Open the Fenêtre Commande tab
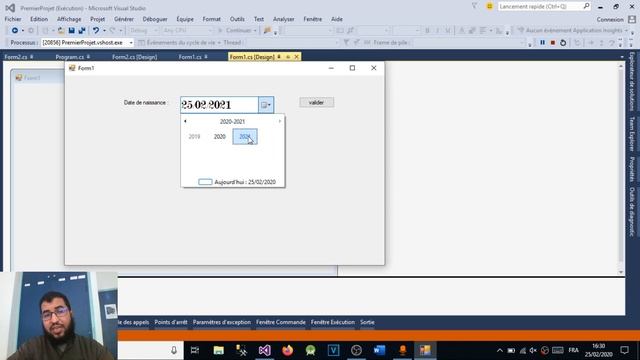 (x=281, y=322)
